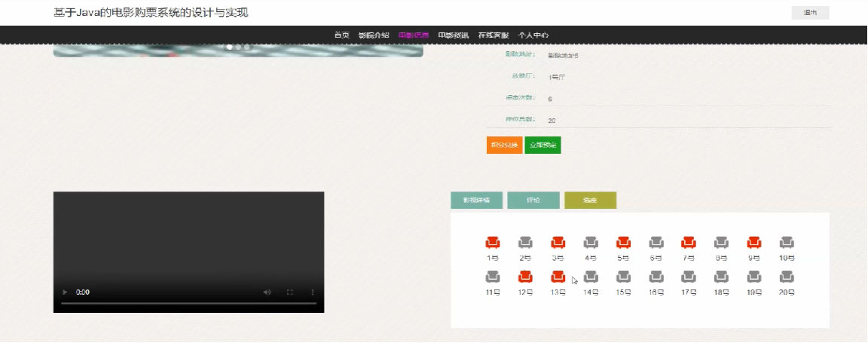
Task: Select seat icon 15号
Action: pyautogui.click(x=623, y=276)
